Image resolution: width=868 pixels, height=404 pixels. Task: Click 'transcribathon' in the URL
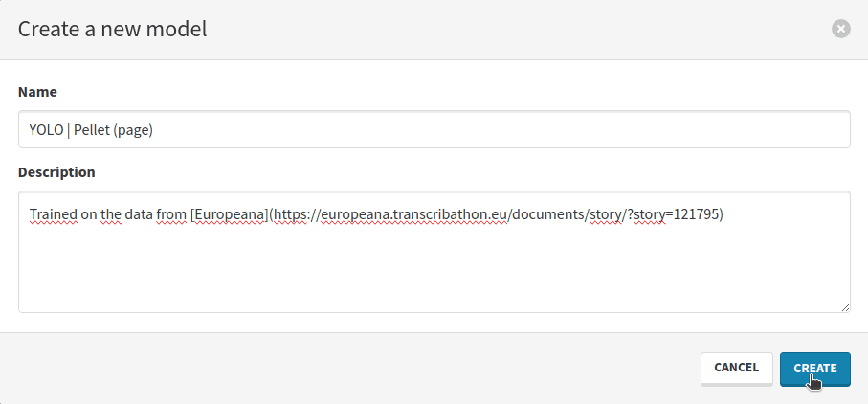pos(441,214)
